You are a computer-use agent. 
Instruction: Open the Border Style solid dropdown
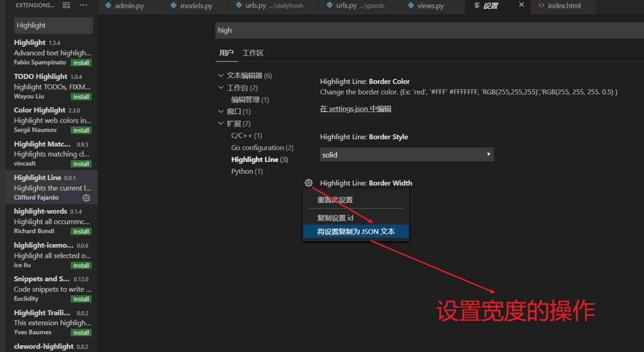point(407,154)
